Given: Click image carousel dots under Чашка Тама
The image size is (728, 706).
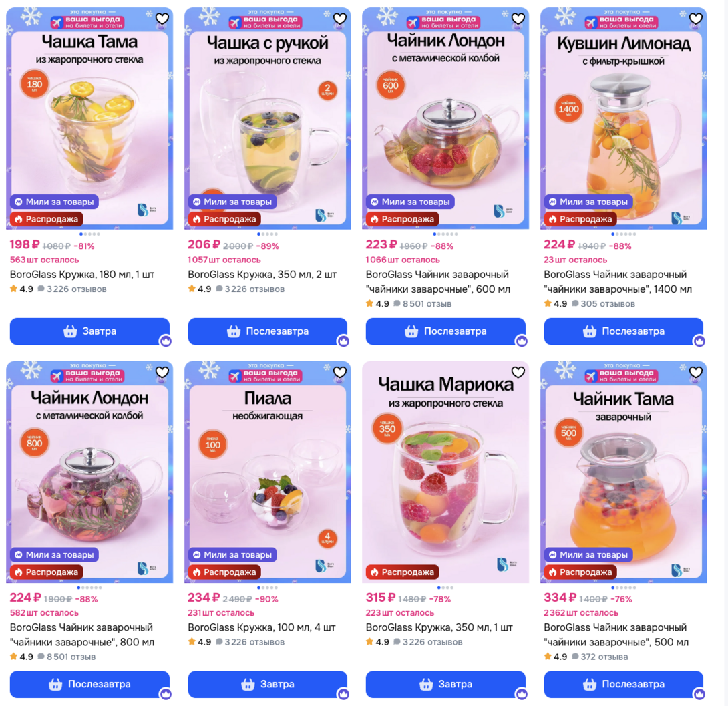Looking at the screenshot, I should coord(89,234).
